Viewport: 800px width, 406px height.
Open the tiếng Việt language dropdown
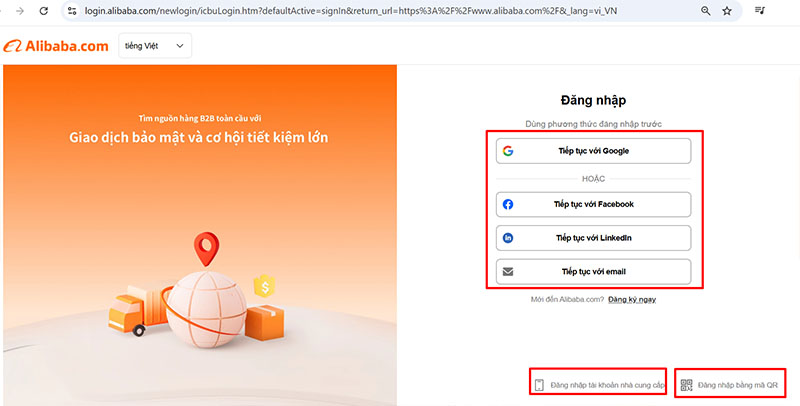(x=155, y=46)
